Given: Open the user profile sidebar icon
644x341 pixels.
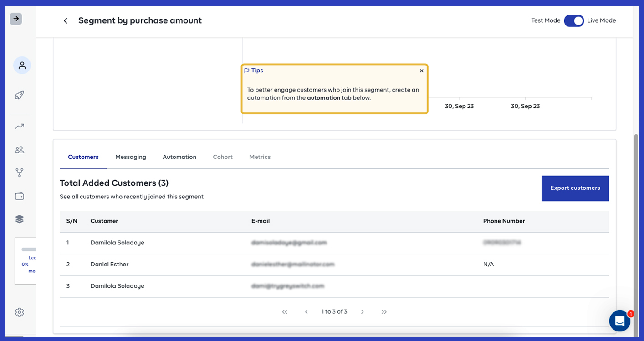Looking at the screenshot, I should pyautogui.click(x=22, y=66).
